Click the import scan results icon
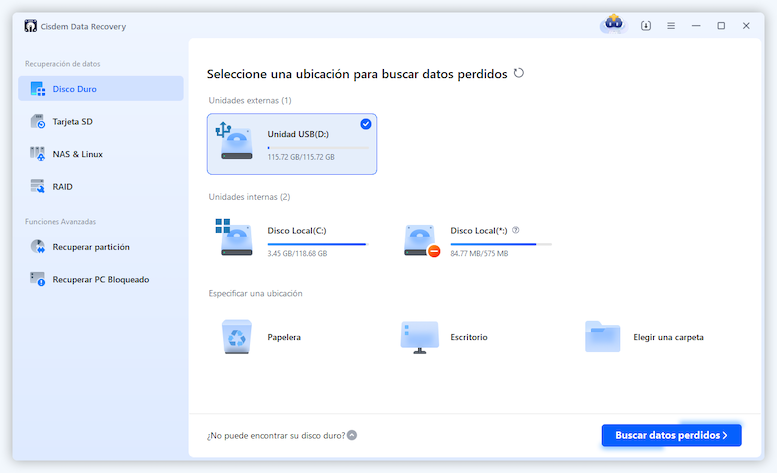 [x=645, y=26]
